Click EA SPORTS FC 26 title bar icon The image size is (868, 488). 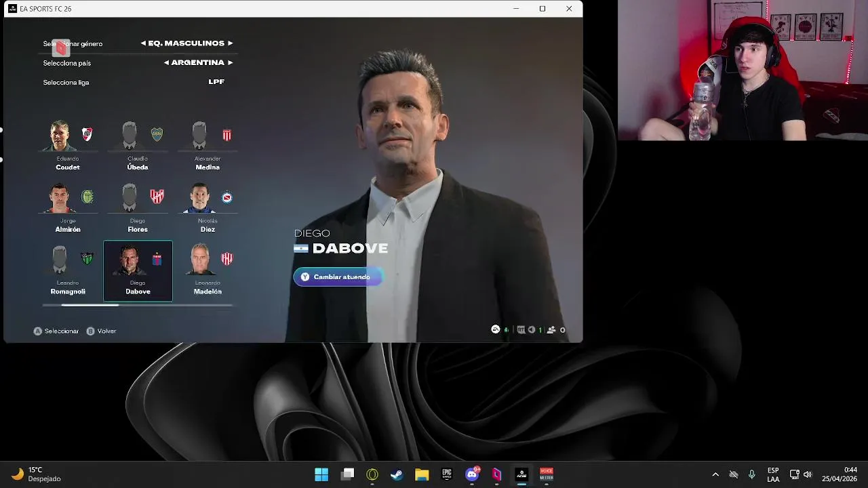pos(12,9)
